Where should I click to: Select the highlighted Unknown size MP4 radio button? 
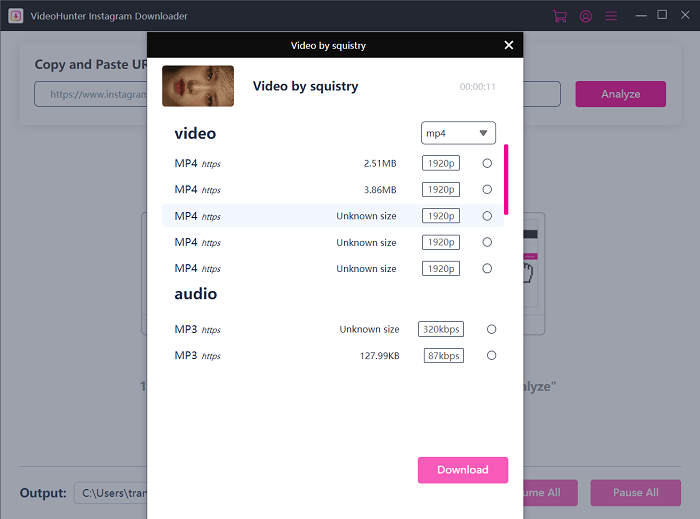coord(487,216)
